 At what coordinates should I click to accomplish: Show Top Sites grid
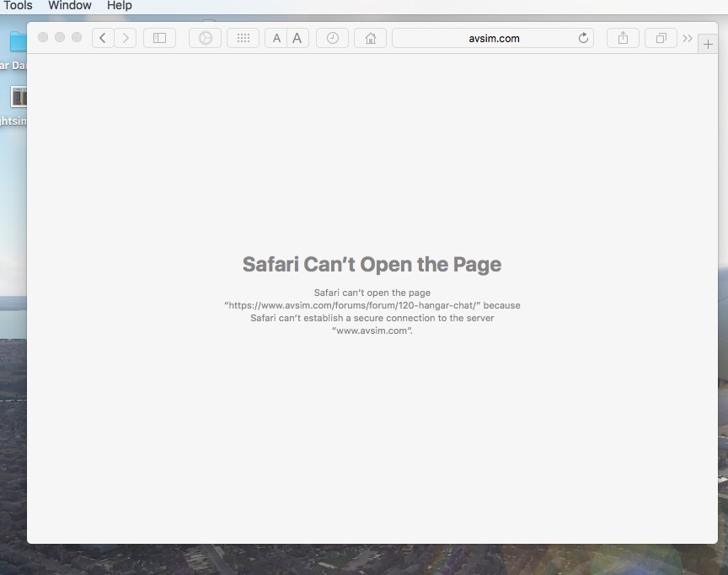(244, 38)
